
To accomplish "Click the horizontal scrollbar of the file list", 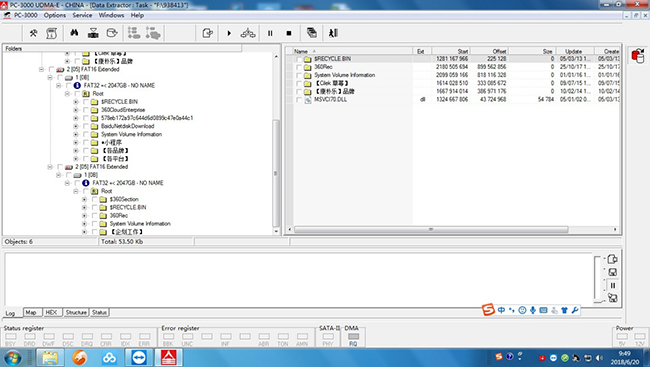I will (x=431, y=229).
